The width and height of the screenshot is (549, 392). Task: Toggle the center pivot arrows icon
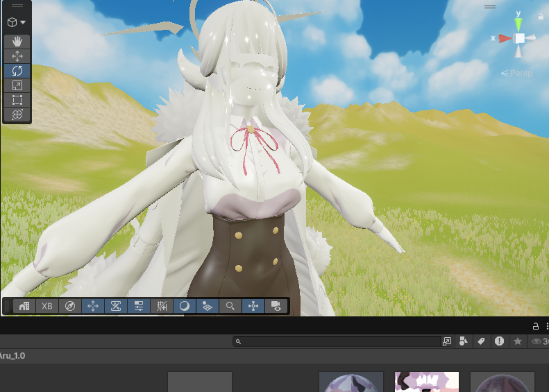click(x=253, y=306)
